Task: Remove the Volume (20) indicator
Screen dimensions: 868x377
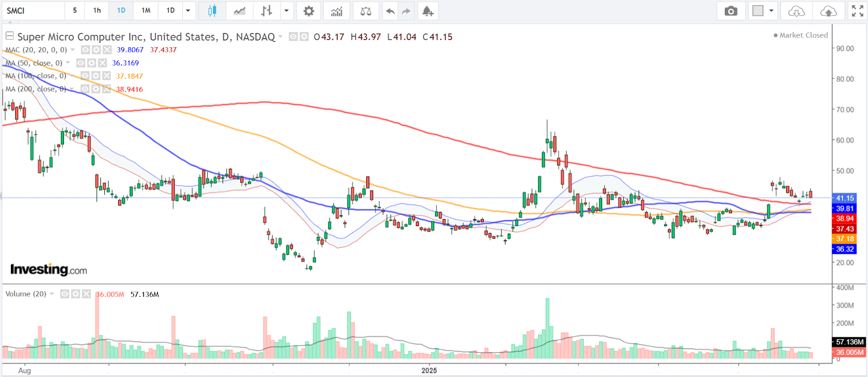Action: tap(86, 294)
